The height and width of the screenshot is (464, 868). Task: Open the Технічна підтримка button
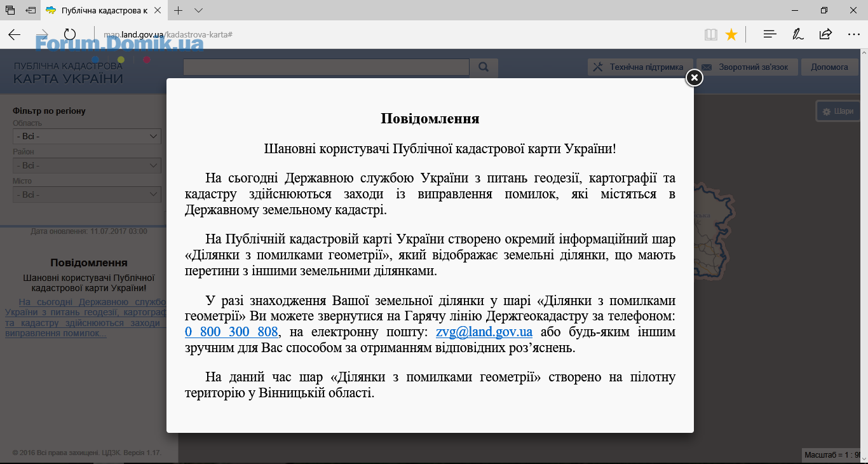pyautogui.click(x=640, y=67)
